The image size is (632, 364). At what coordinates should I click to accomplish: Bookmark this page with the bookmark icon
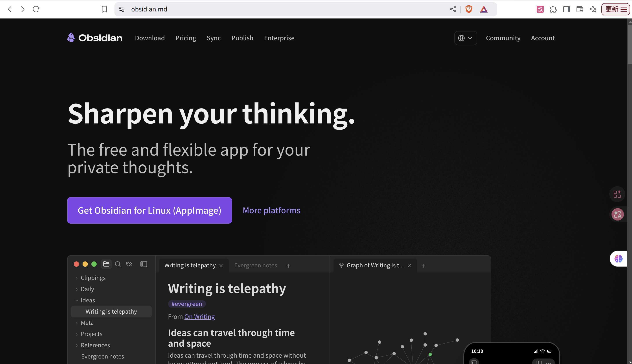click(104, 9)
